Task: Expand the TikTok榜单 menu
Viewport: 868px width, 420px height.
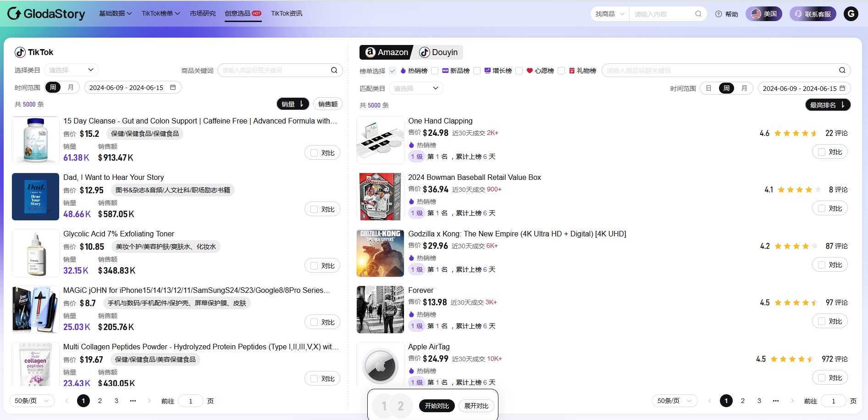Action: point(161,13)
